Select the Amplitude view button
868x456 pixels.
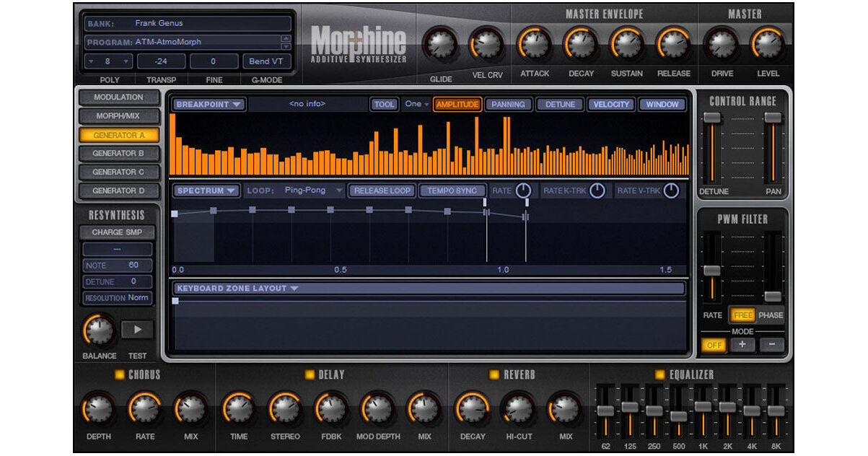tap(457, 105)
